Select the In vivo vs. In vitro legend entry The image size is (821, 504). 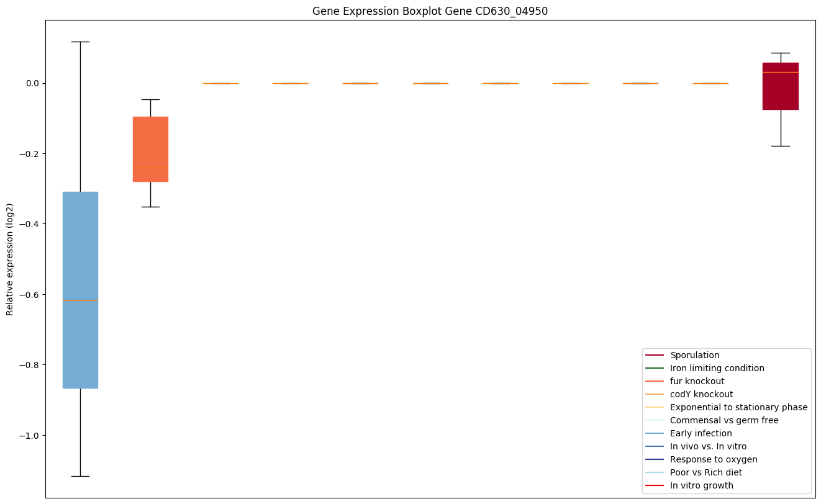pyautogui.click(x=708, y=446)
